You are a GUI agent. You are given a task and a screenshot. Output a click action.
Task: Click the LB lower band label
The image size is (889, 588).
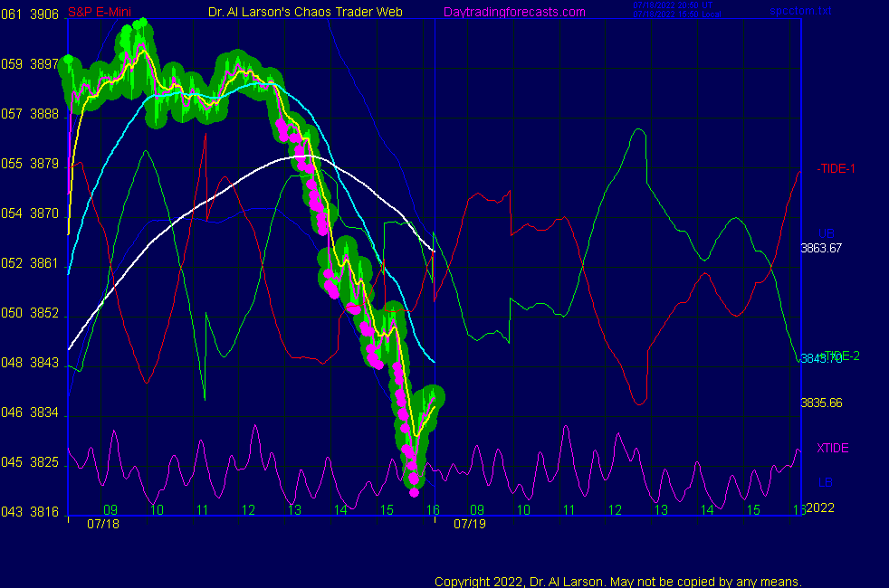(x=826, y=482)
